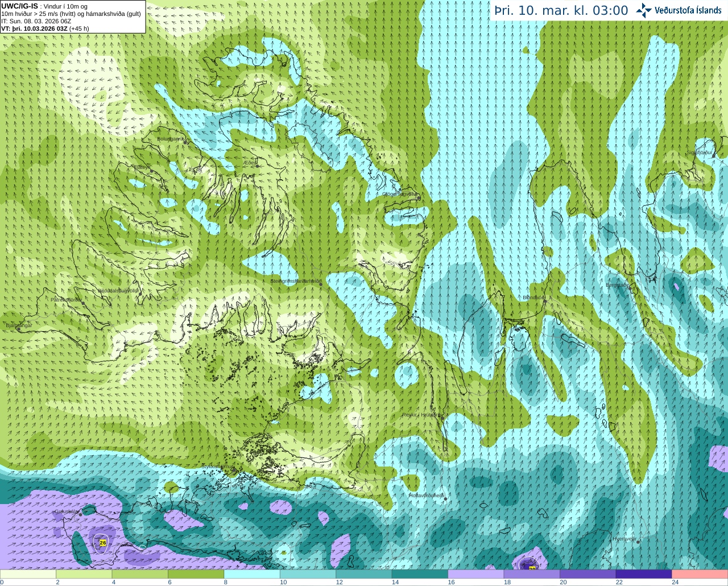The width and height of the screenshot is (728, 586).
Task: Click the Gufuskálar station label
Action: (67, 511)
